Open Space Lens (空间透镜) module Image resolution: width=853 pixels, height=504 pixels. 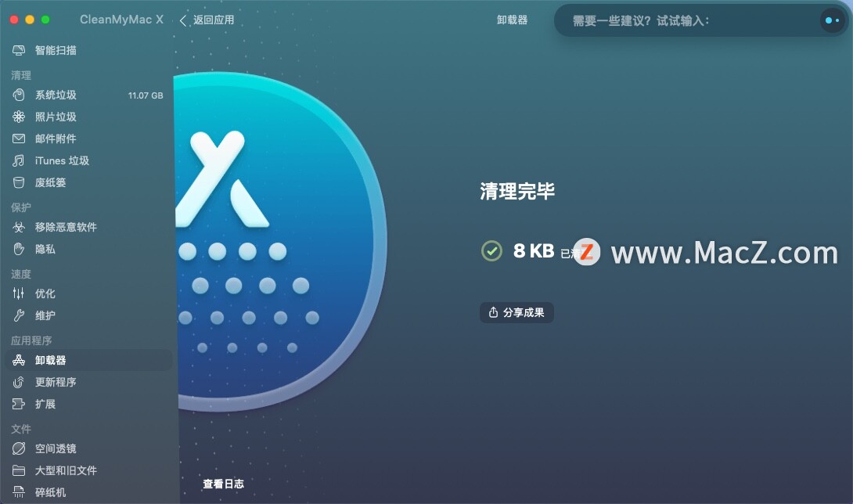[88, 448]
